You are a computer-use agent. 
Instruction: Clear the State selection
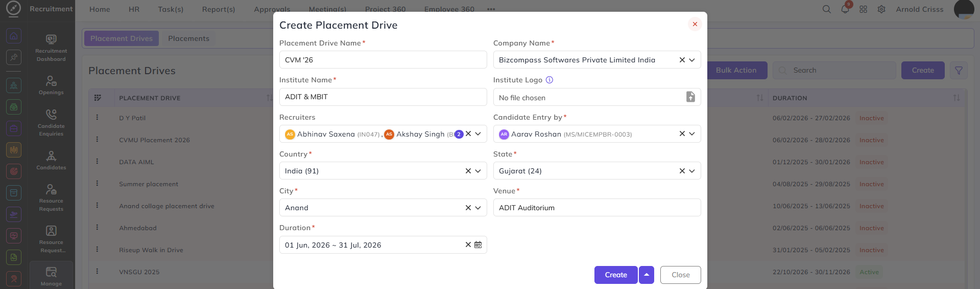click(x=682, y=171)
